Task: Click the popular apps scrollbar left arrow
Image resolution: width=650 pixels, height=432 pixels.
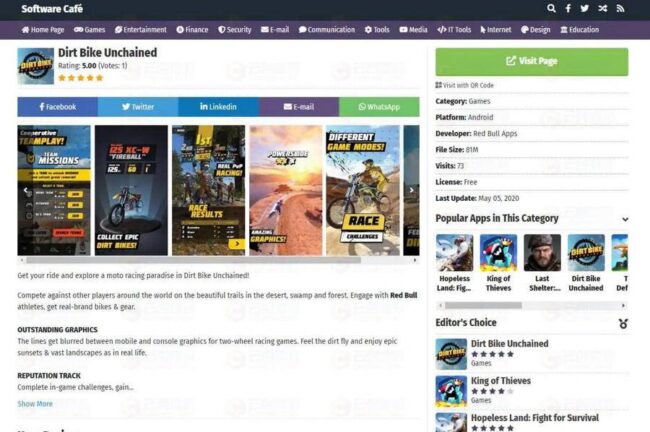Action: click(x=440, y=306)
